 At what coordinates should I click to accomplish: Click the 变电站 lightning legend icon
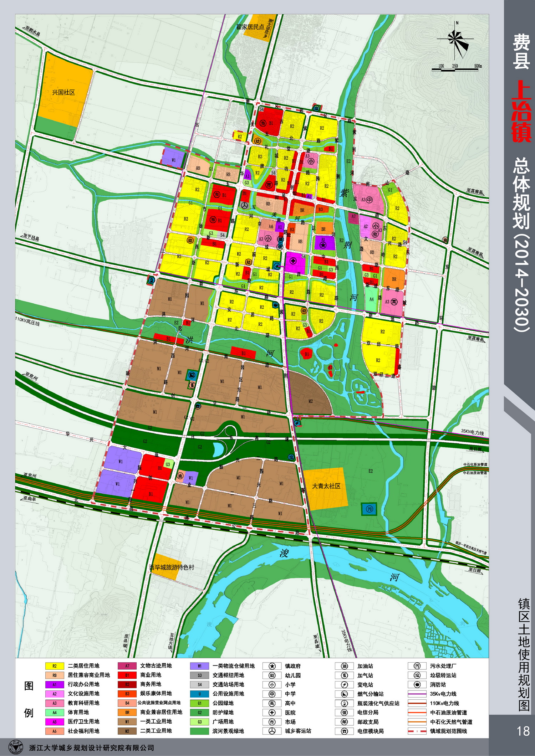pos(344,685)
